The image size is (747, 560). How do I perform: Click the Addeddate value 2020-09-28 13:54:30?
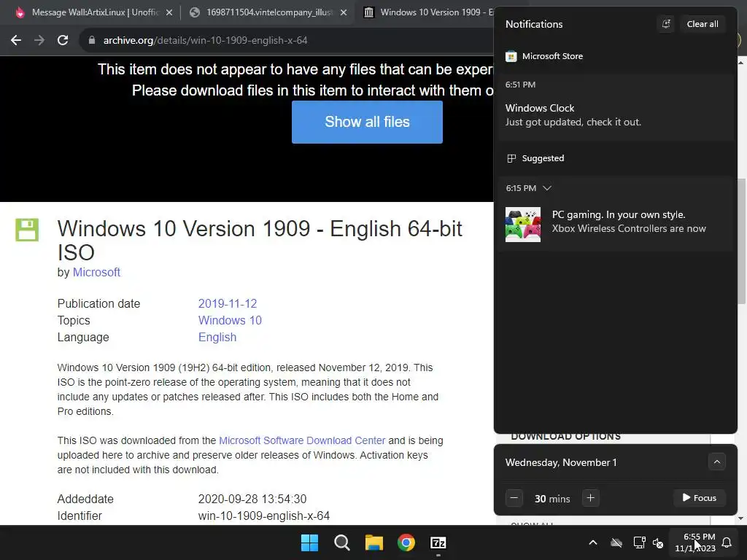click(252, 499)
